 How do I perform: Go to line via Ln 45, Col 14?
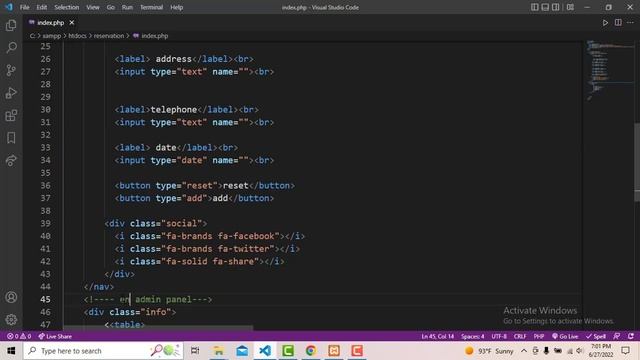[438, 336]
